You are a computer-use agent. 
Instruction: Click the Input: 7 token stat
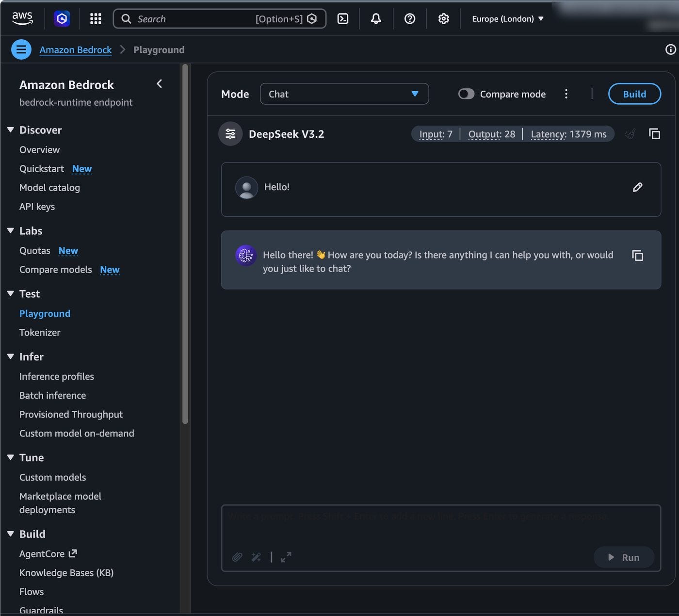[x=436, y=134]
